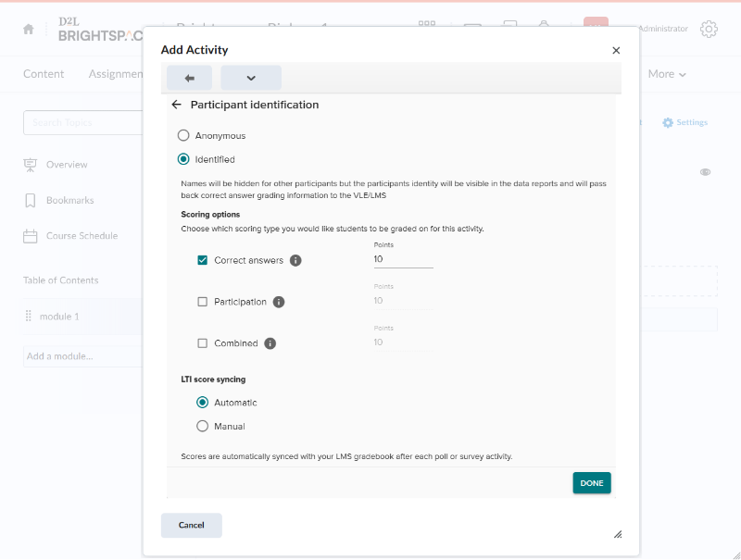Click the home icon in the navbar

(29, 29)
